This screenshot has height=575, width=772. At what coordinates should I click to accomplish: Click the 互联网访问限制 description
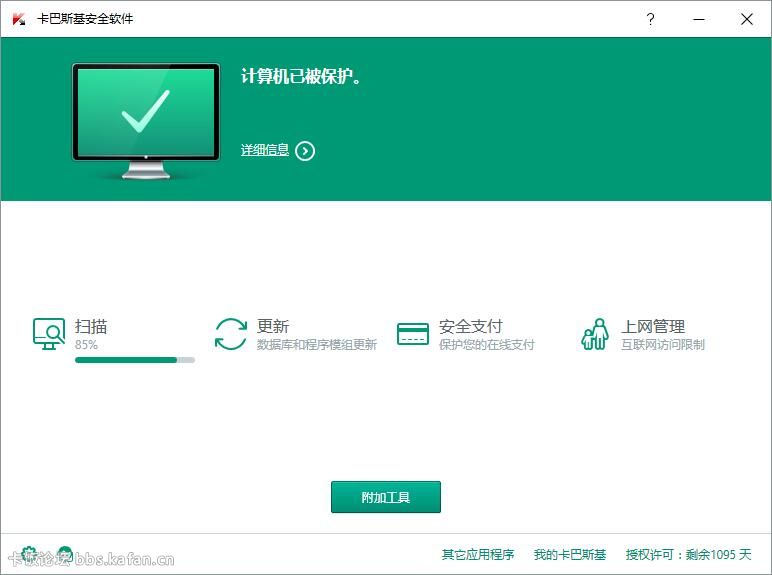click(663, 345)
